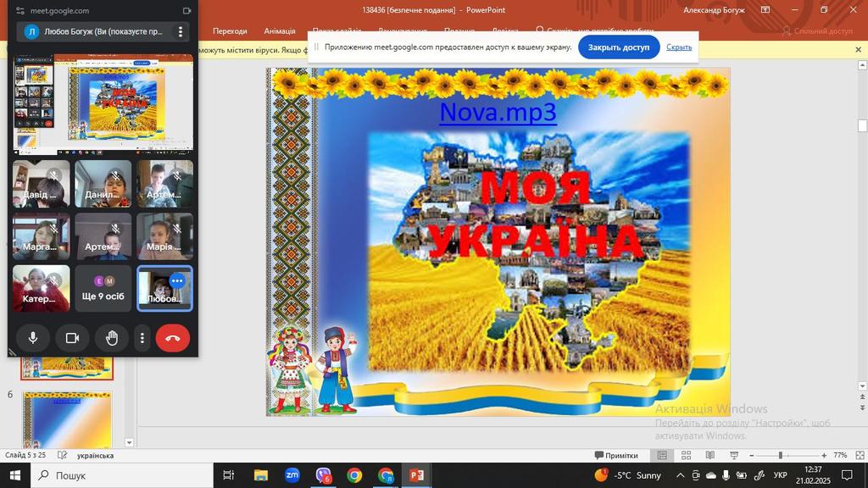Click the blue three-dots on Любов's video tile
This screenshot has height=488, width=868.
(177, 281)
